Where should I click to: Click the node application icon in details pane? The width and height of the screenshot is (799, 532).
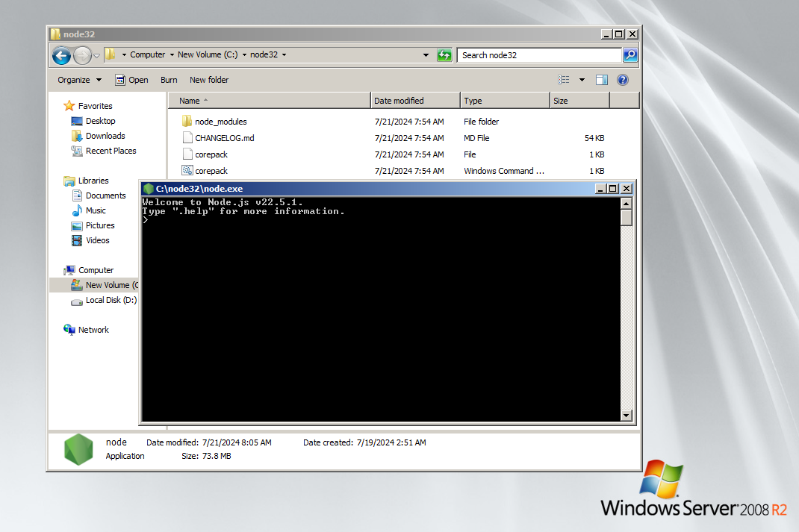78,449
